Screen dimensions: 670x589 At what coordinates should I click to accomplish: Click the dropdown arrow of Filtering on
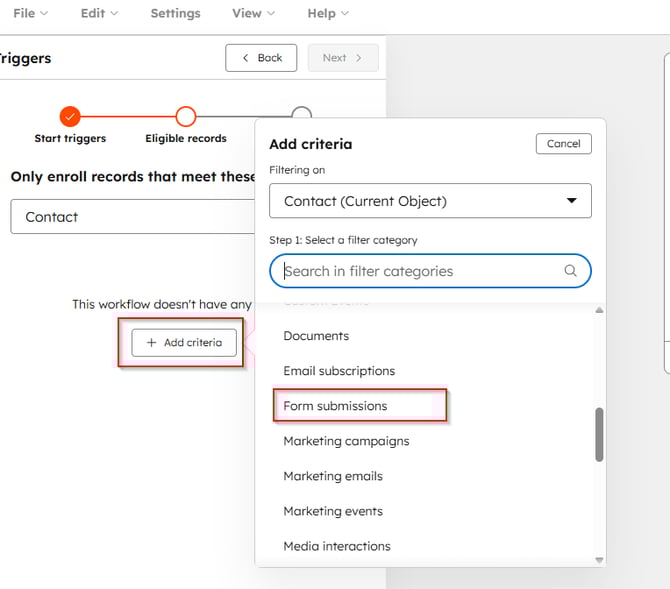(x=571, y=200)
